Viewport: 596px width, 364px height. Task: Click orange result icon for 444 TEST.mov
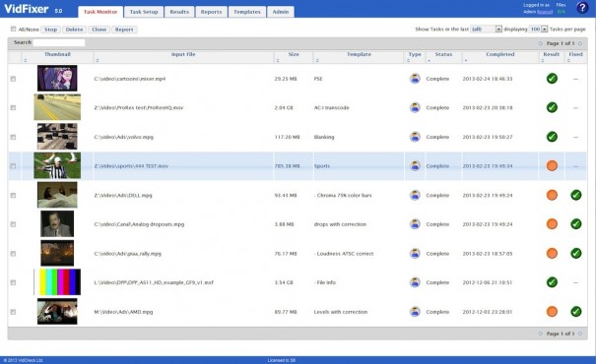pos(552,166)
